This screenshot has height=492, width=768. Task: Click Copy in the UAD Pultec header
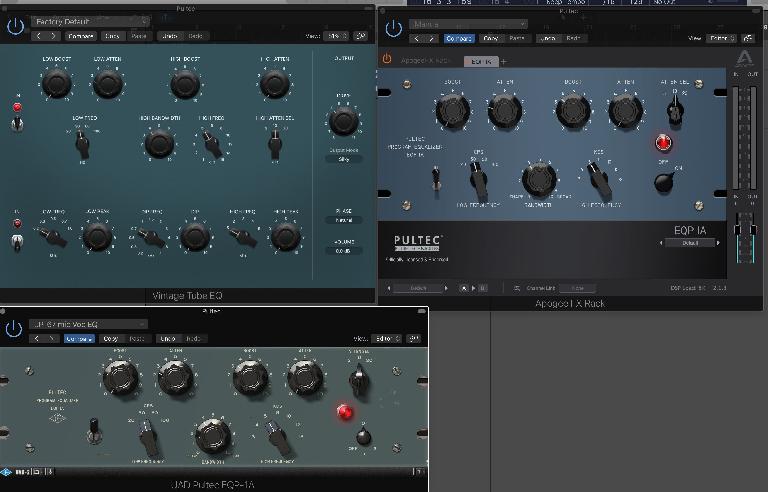pyautogui.click(x=111, y=339)
